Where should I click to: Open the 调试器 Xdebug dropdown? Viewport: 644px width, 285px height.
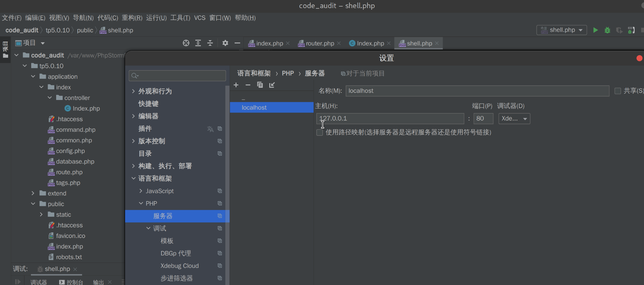(x=514, y=119)
